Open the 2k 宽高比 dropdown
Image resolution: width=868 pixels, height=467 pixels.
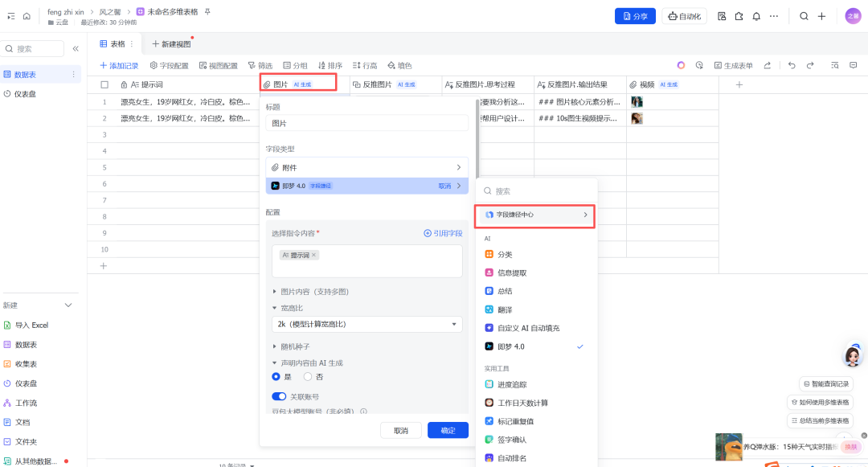pyautogui.click(x=366, y=324)
